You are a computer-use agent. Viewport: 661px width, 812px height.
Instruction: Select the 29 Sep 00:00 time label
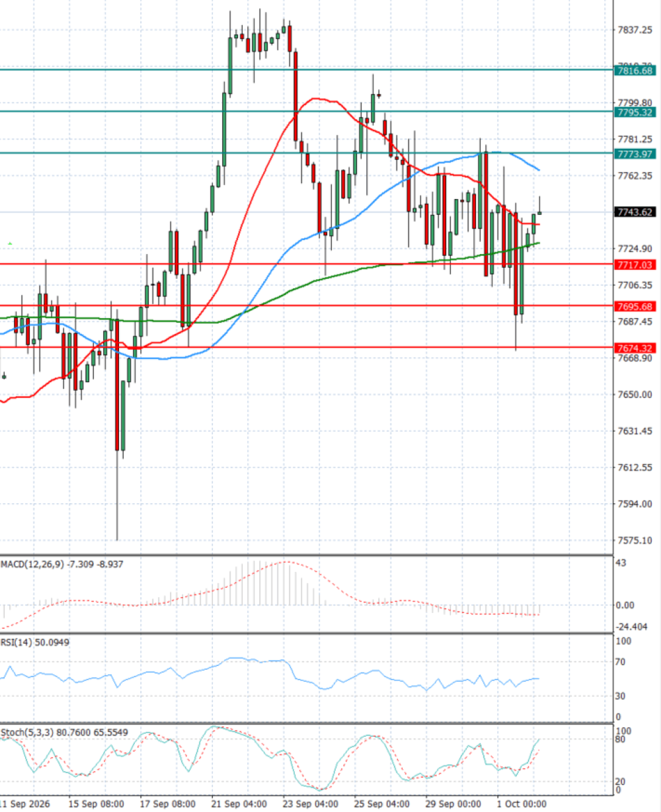click(x=453, y=803)
